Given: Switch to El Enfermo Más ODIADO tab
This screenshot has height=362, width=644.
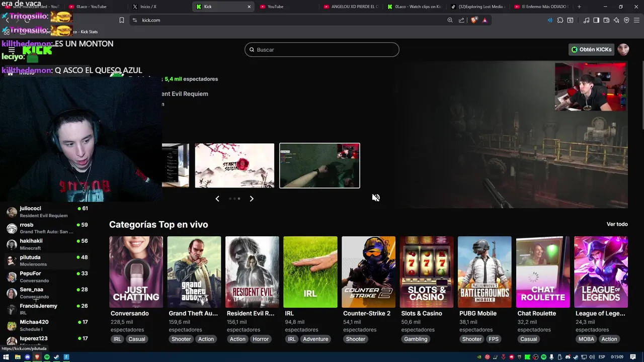Looking at the screenshot, I should pyautogui.click(x=542, y=7).
